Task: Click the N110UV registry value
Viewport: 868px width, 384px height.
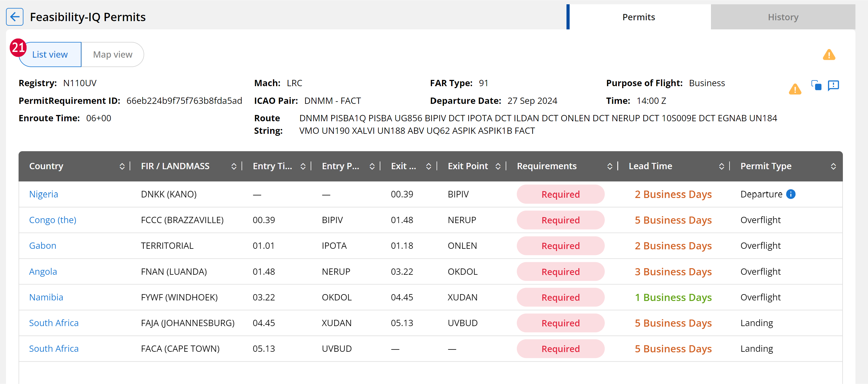Action: click(x=80, y=83)
